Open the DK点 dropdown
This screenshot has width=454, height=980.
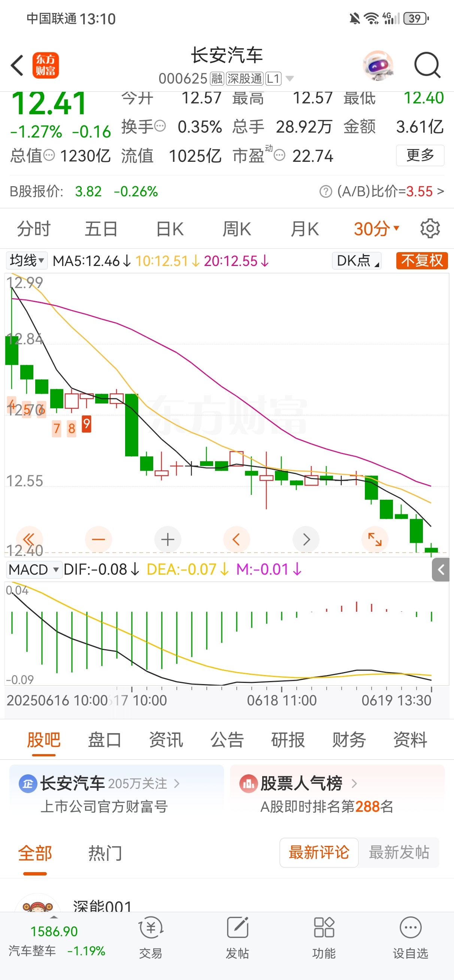pos(357,261)
